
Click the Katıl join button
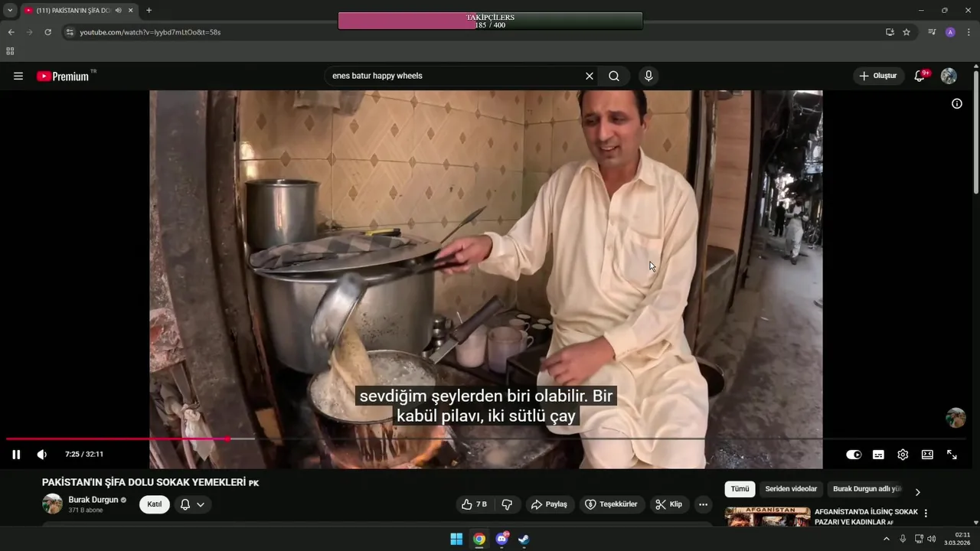click(155, 504)
